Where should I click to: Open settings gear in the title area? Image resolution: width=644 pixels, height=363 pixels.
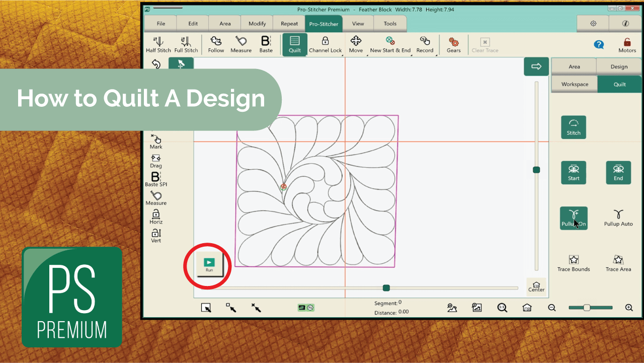click(x=593, y=24)
